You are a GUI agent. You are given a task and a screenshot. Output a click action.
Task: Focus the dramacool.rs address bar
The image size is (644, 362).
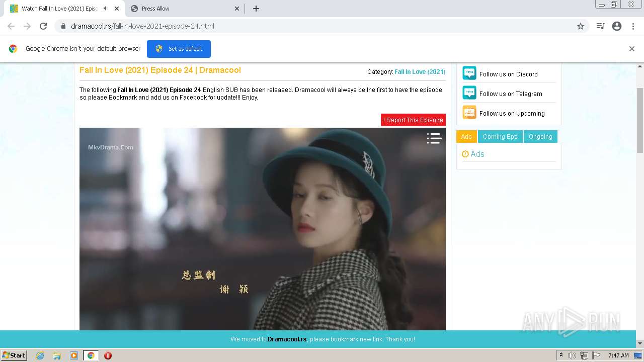coord(322,26)
